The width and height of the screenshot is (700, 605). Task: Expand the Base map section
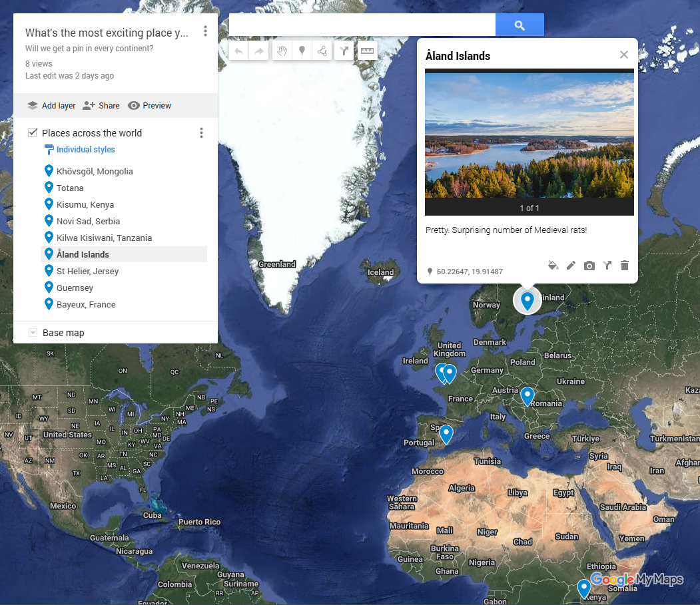[x=33, y=333]
